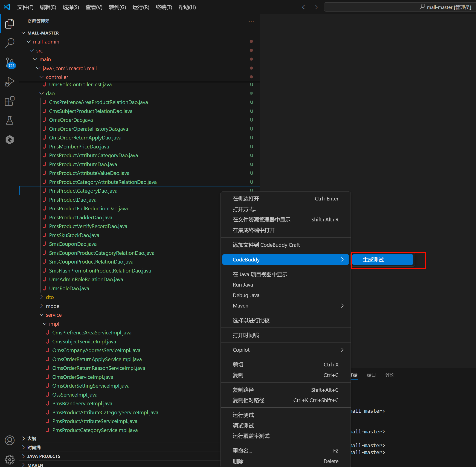Go back with the left arrow
476x467 pixels.
(305, 7)
